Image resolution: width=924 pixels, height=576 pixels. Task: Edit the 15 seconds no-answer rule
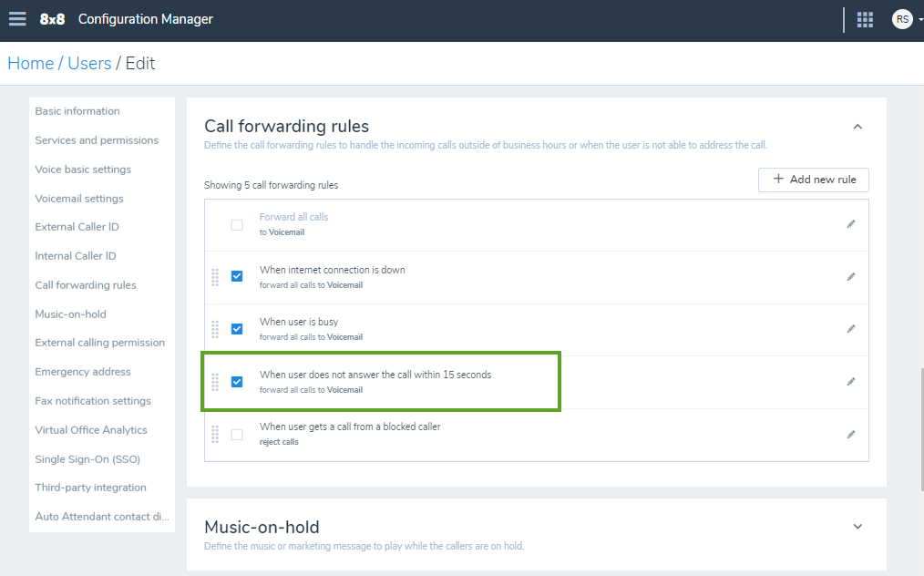[x=851, y=382]
